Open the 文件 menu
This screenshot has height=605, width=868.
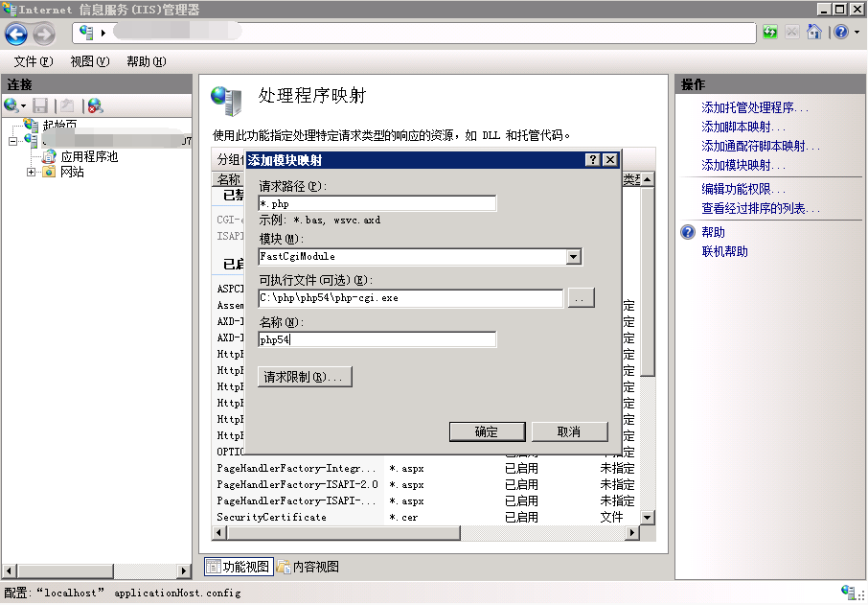(33, 61)
